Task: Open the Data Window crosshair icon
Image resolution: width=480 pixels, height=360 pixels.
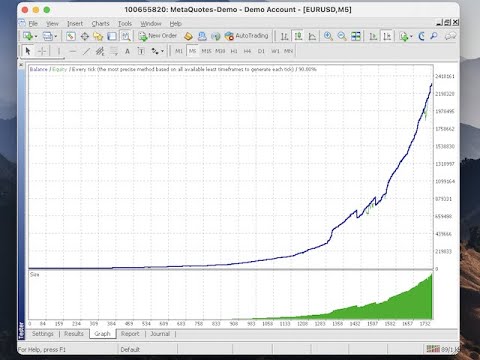Action: pyautogui.click(x=84, y=36)
